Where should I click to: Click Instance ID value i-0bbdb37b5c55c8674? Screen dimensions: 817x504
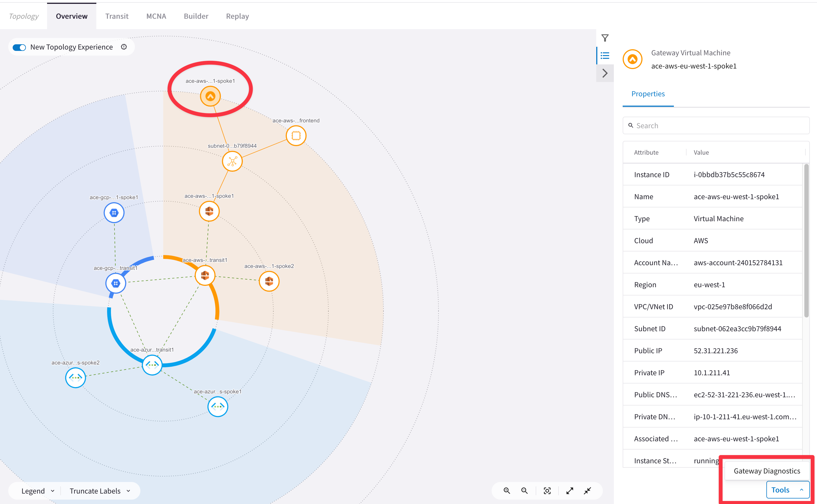click(729, 175)
